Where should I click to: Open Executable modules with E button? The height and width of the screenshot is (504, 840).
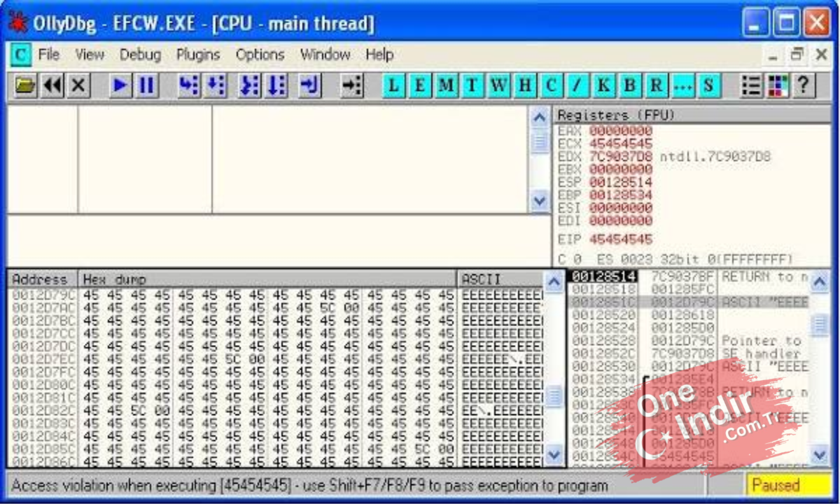pyautogui.click(x=420, y=85)
